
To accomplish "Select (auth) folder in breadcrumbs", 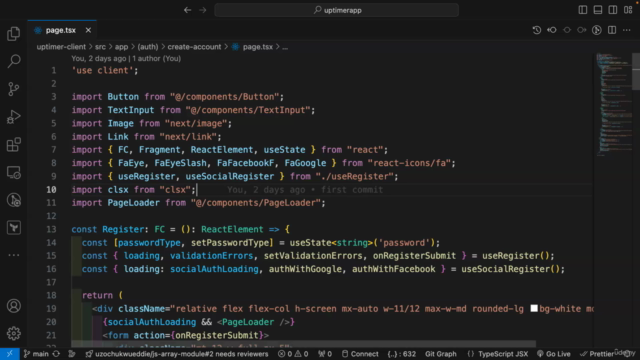I will (x=148, y=47).
